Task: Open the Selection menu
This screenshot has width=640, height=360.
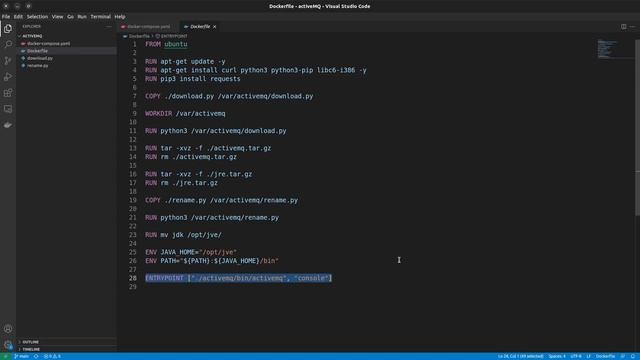Action: coord(37,17)
